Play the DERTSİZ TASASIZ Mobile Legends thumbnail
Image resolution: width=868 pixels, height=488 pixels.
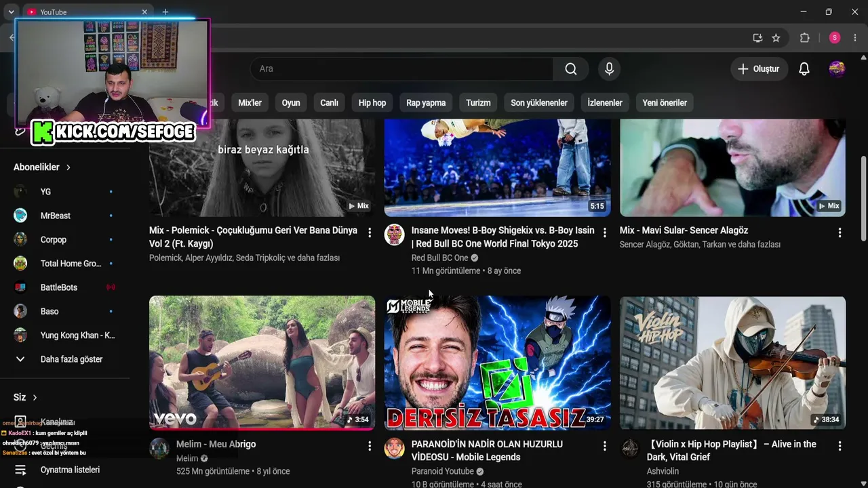coord(497,363)
